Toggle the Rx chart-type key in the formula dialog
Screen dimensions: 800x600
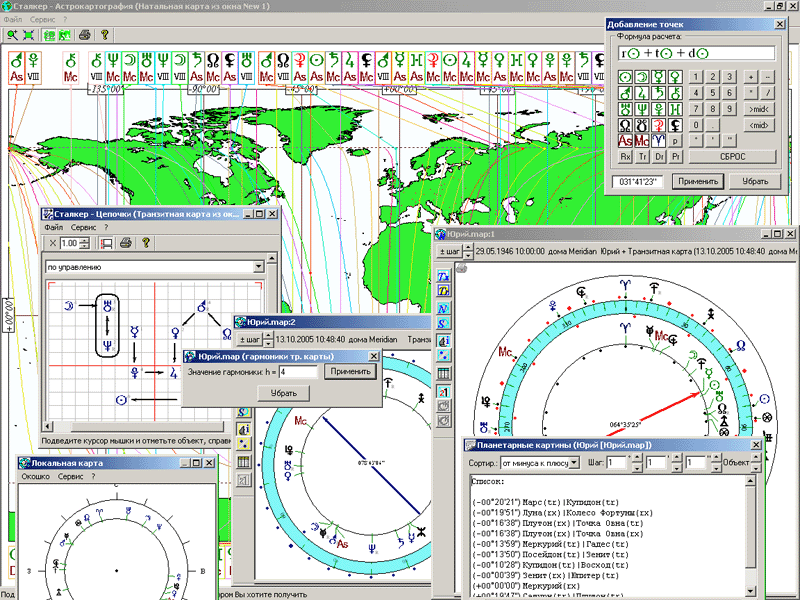point(625,157)
